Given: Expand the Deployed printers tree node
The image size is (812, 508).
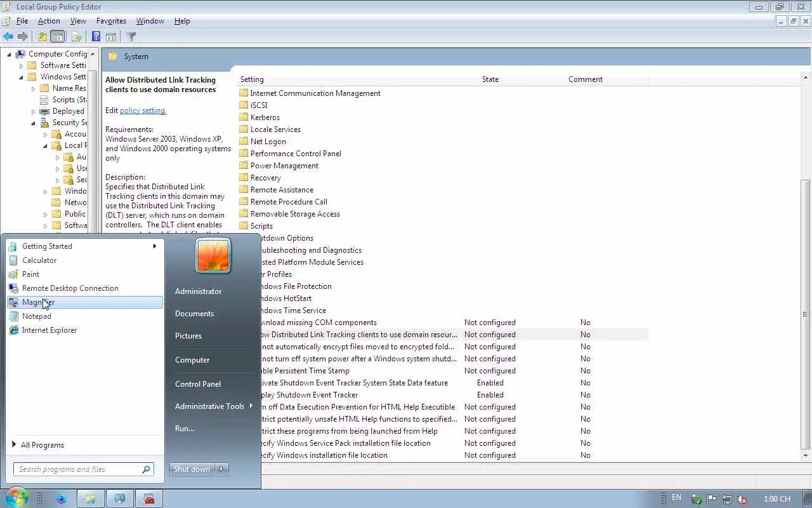Looking at the screenshot, I should pos(33,111).
